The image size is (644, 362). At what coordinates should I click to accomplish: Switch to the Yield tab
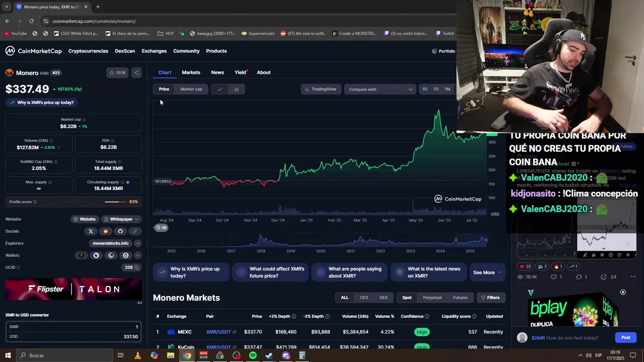tap(240, 72)
